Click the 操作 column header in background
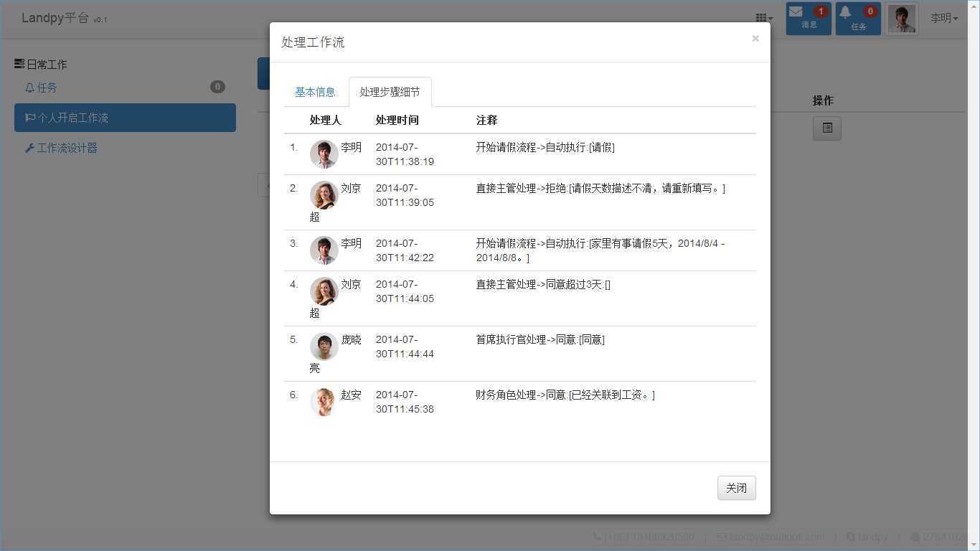This screenshot has width=980, height=551. pos(823,100)
